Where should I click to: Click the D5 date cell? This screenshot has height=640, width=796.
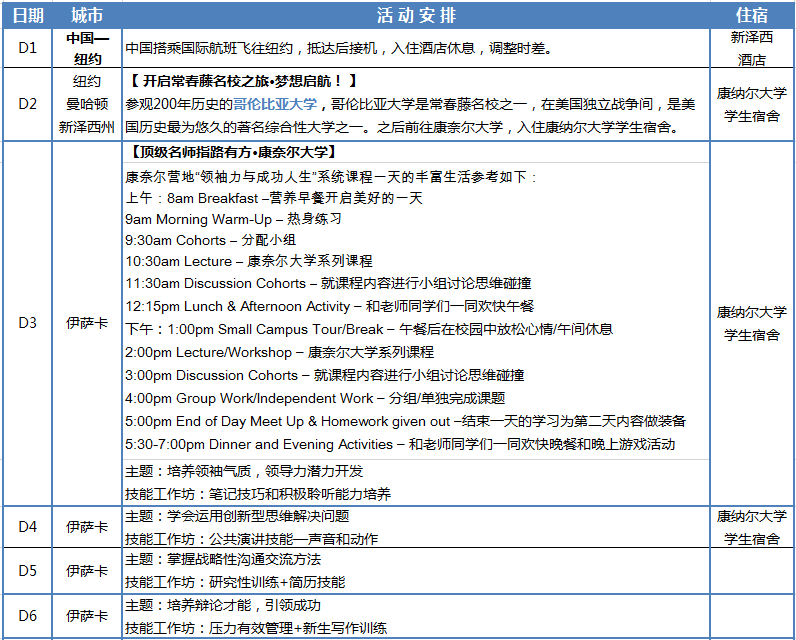click(x=27, y=571)
